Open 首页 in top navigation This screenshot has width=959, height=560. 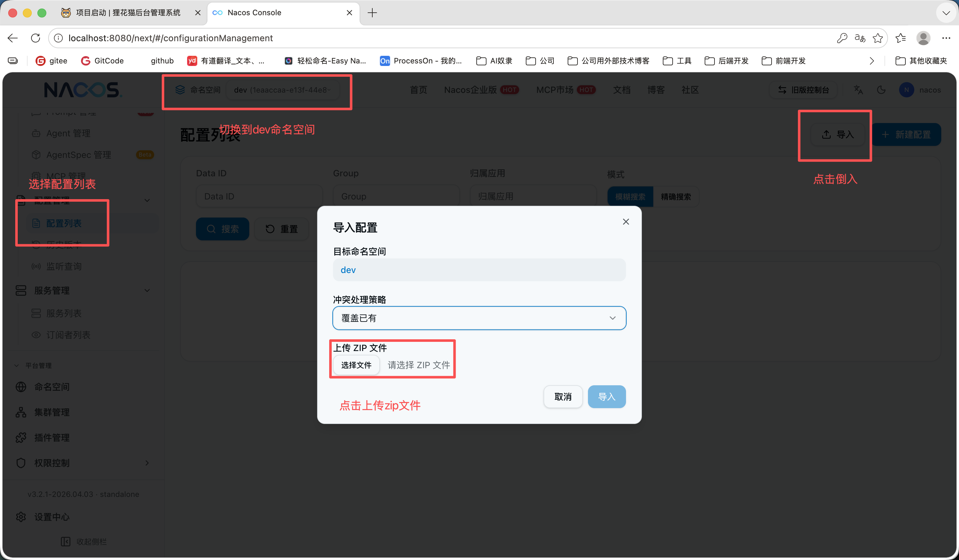pos(418,90)
